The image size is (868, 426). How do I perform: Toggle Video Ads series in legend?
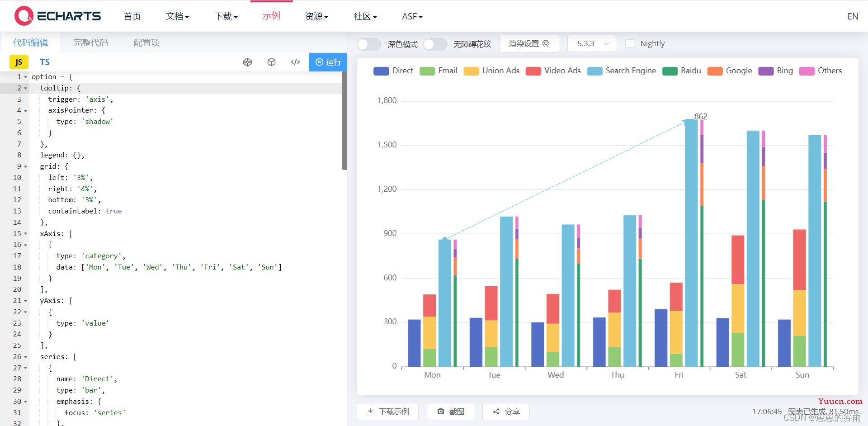553,71
